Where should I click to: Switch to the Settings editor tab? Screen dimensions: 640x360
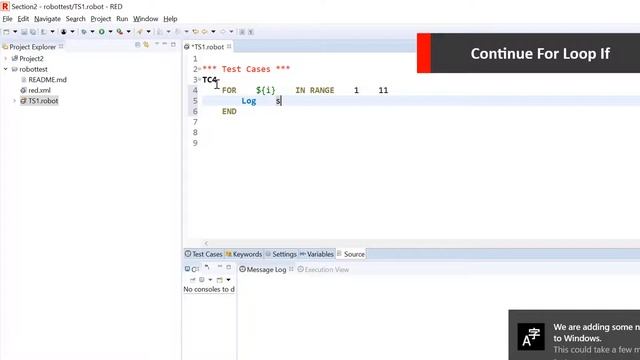(281, 254)
